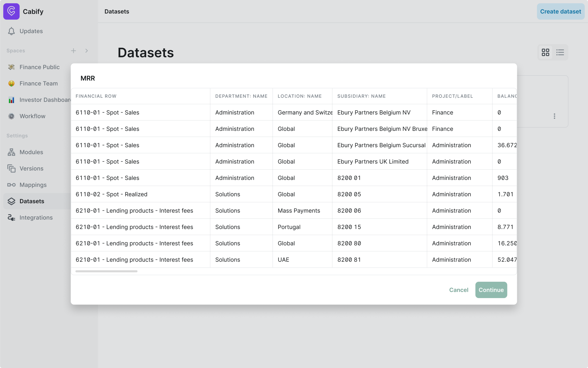
Task: Add a new space with plus icon
Action: (73, 51)
